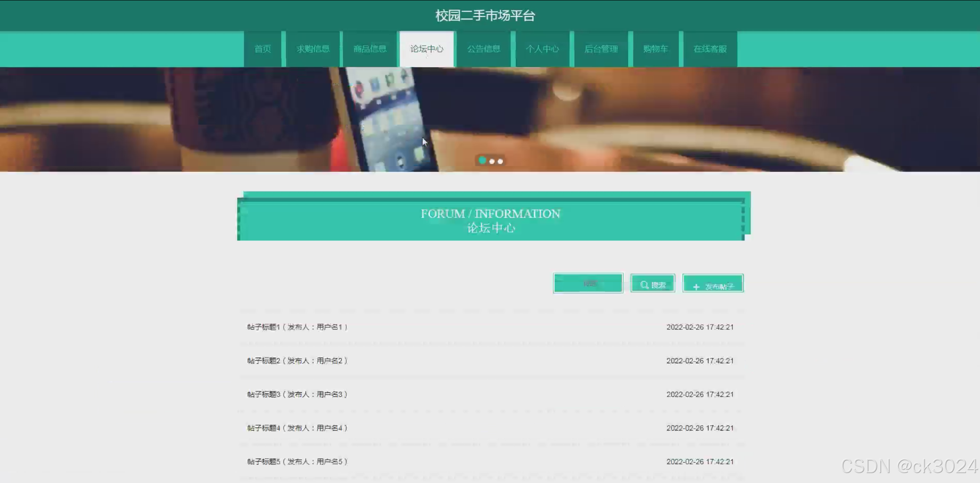
Task: Switch to the second carousel slide dot
Action: coord(492,161)
